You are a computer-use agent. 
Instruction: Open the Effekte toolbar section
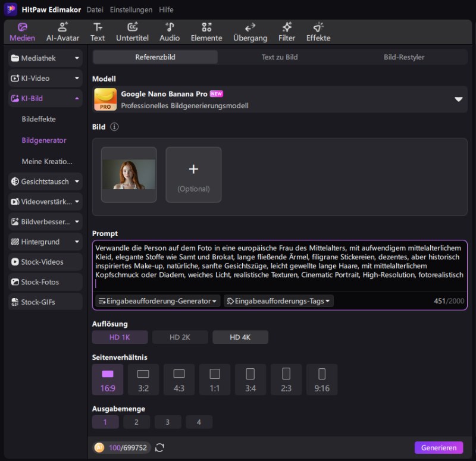318,32
